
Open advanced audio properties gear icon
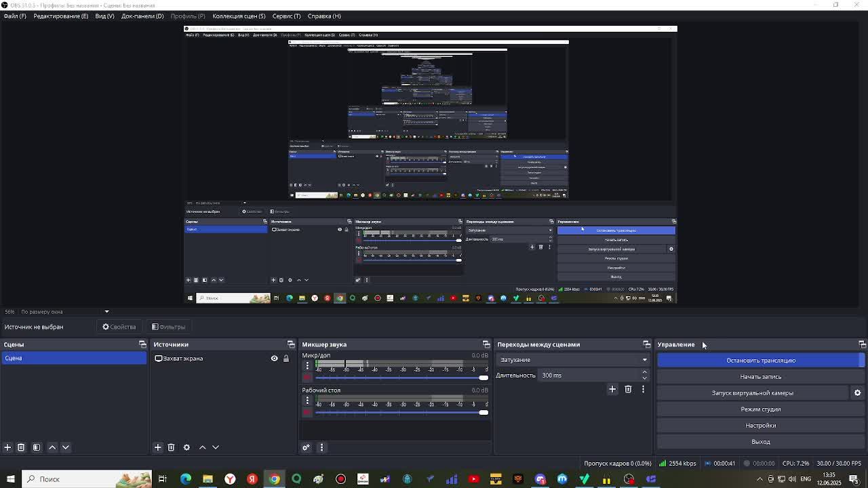(x=306, y=447)
